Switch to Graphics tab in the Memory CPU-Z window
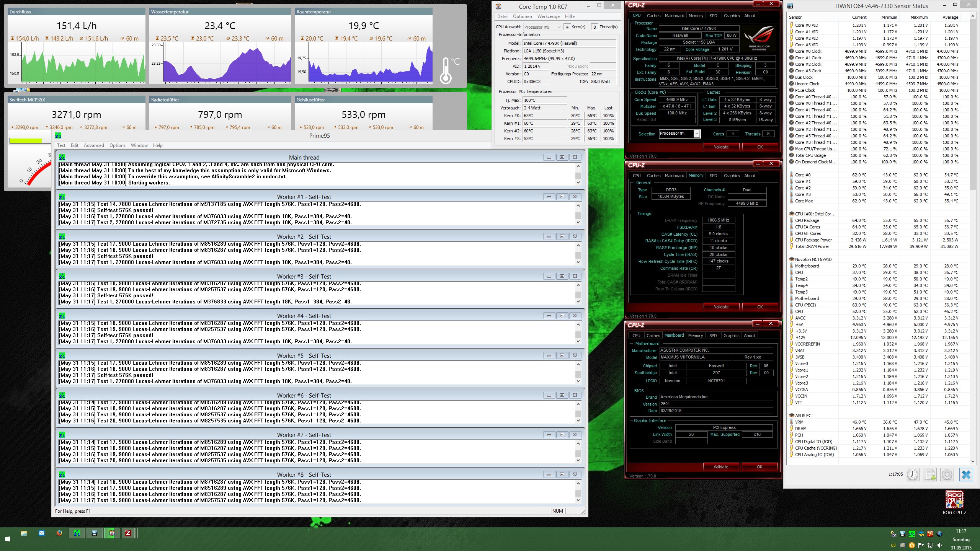The image size is (980, 551). 732,176
